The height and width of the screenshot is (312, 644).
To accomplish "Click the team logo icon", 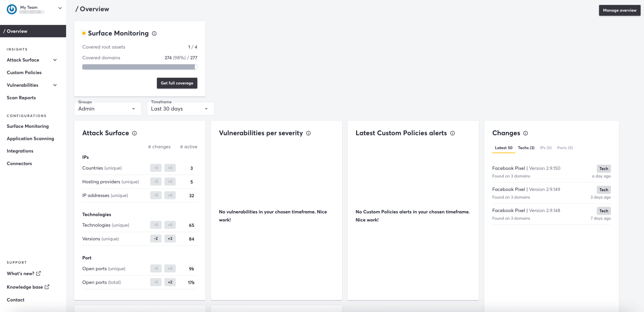I will point(12,9).
